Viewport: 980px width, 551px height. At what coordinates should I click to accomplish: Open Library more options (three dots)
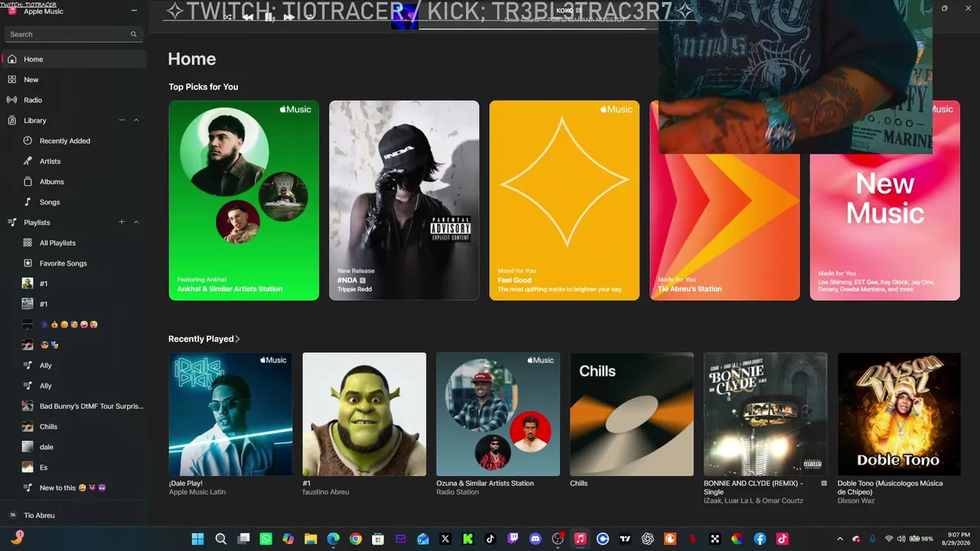[x=122, y=120]
